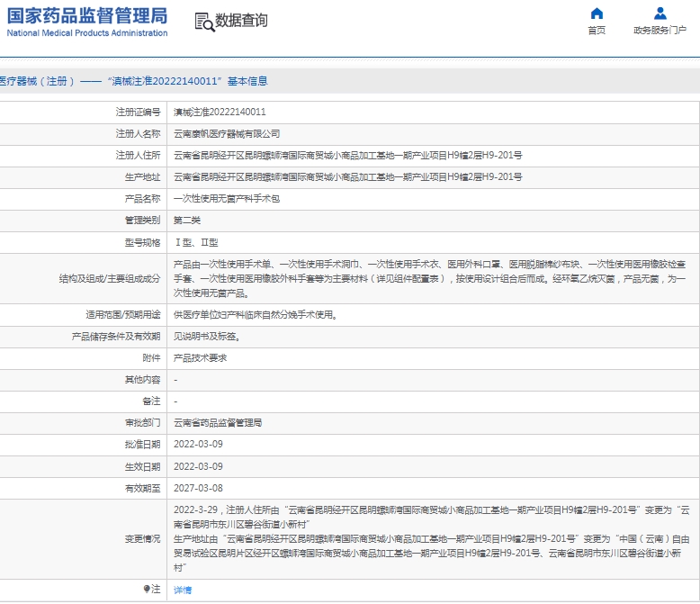Click the 结构及组成/主要组成成分 row label
This screenshot has height=604, width=700.
click(x=110, y=279)
